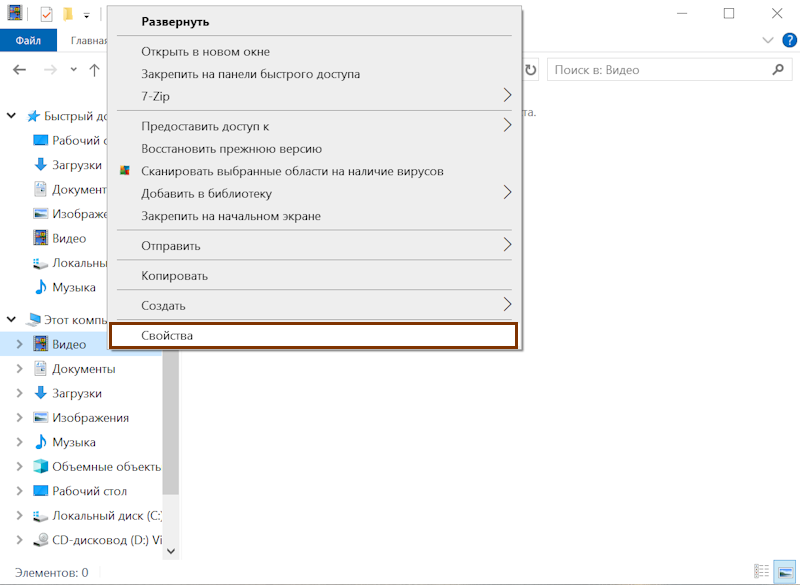
Task: Click the new folder icon in title bar
Action: [x=67, y=14]
